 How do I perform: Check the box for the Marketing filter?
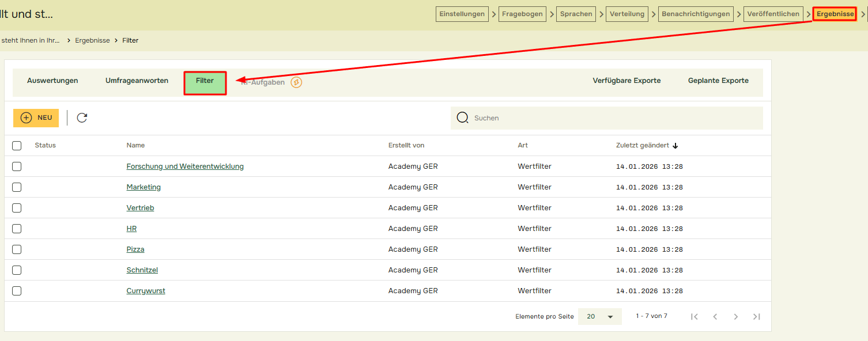pos(17,187)
